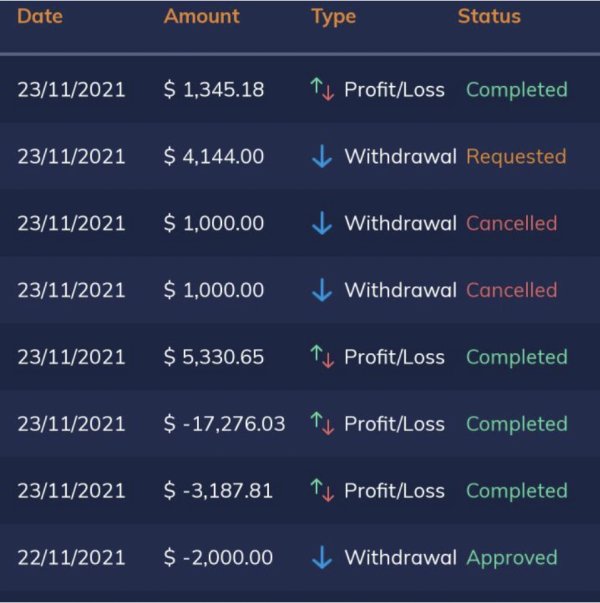Click the 22/11/2021 date cell

point(71,558)
